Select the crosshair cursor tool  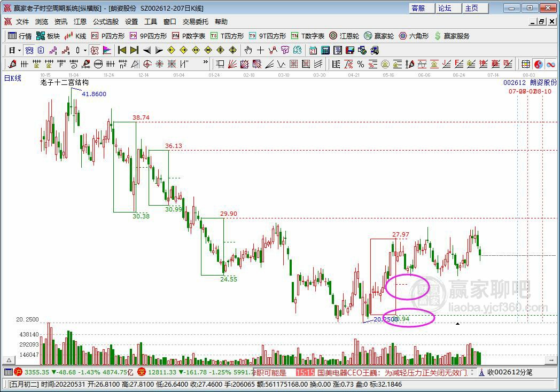(x=260, y=50)
